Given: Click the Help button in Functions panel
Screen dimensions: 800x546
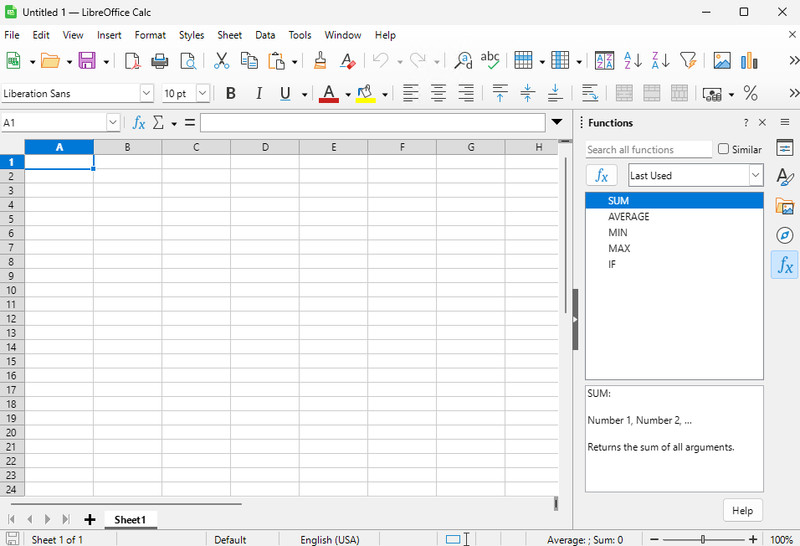Looking at the screenshot, I should click(742, 510).
